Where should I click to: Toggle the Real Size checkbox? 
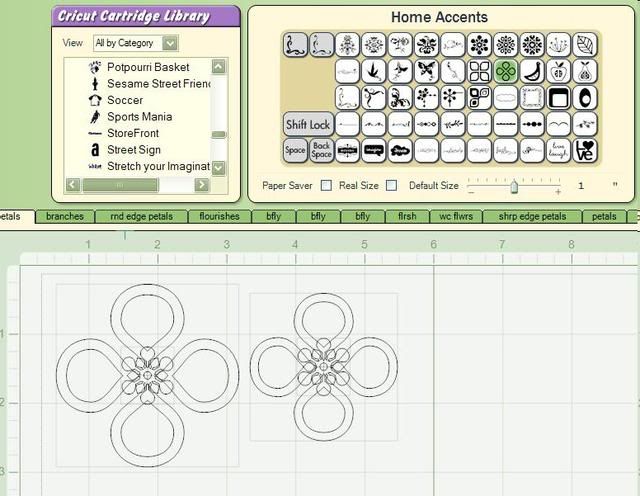pyautogui.click(x=391, y=186)
